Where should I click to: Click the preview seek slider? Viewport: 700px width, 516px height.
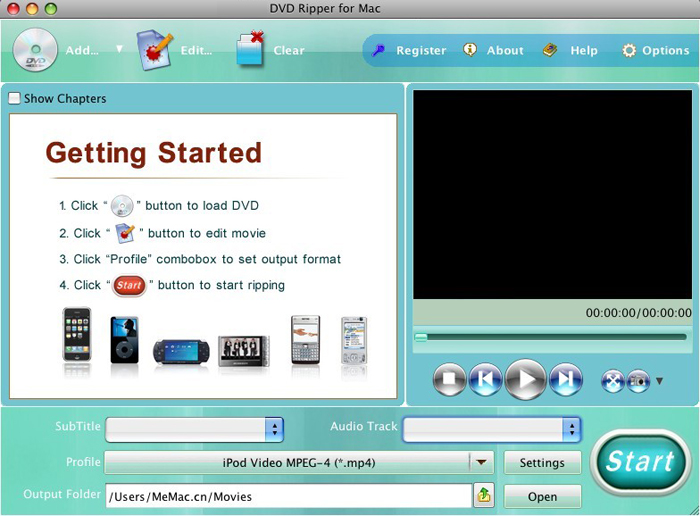click(550, 337)
